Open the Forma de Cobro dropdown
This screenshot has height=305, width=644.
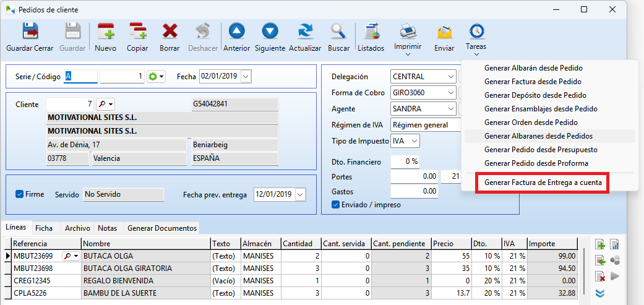click(x=450, y=93)
